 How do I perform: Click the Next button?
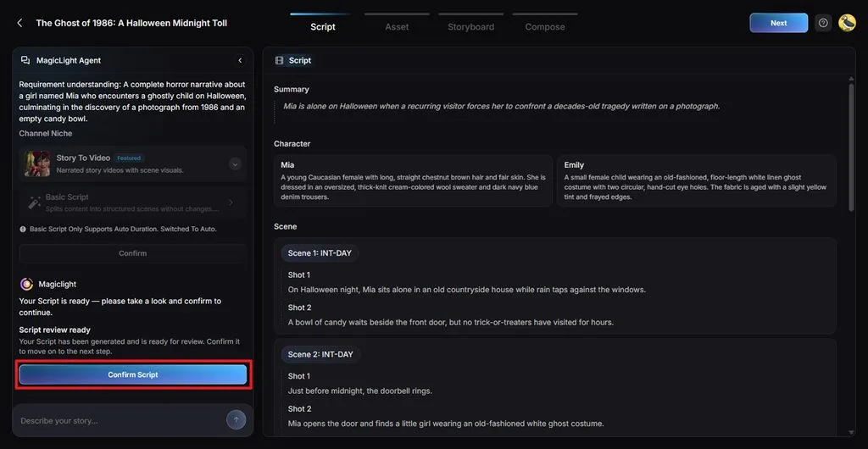point(778,23)
